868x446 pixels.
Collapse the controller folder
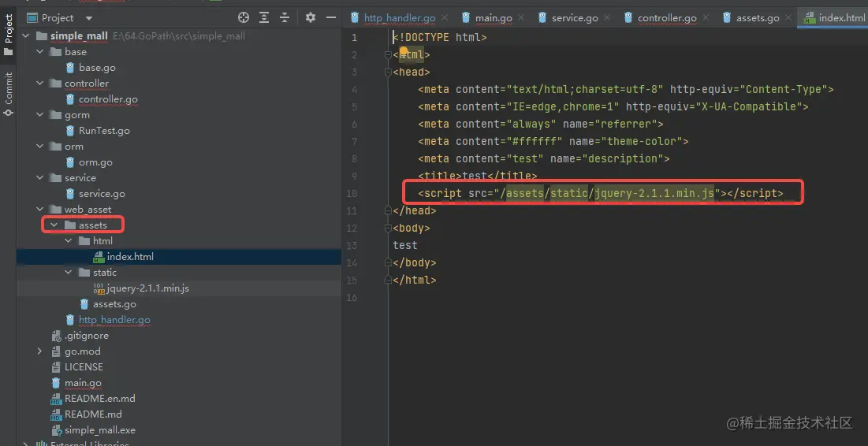pyautogui.click(x=40, y=83)
